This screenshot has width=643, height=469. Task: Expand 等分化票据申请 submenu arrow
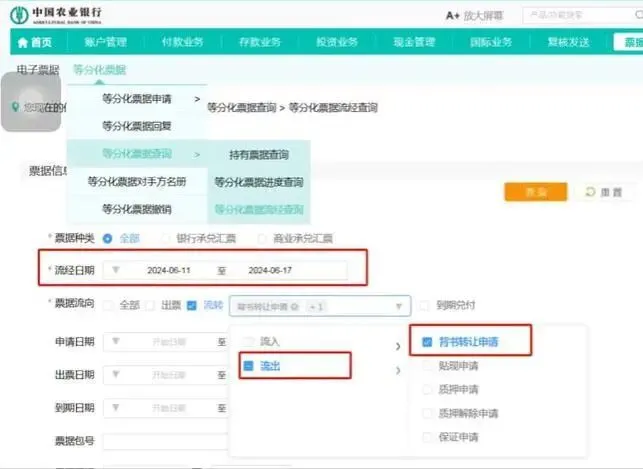coord(197,99)
